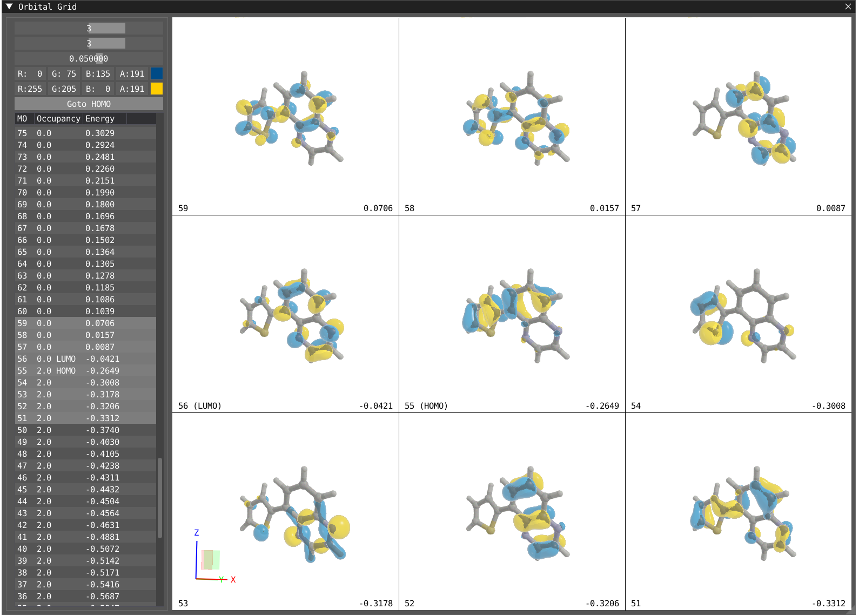The image size is (859, 616).
Task: Open the yellow color swatch picker
Action: click(157, 89)
